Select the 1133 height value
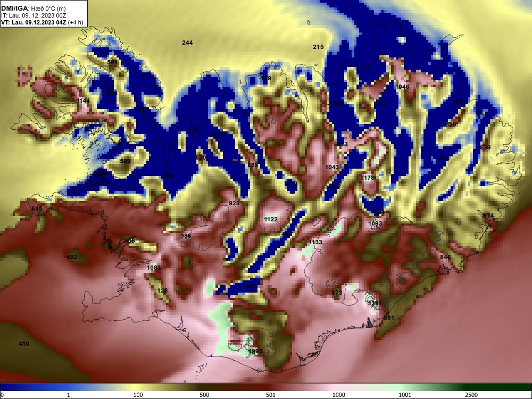532x399 pixels. 315,242
